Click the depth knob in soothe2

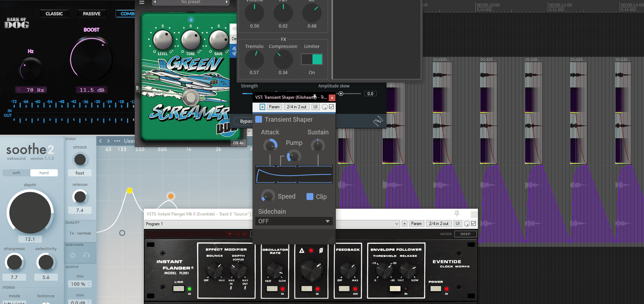[x=30, y=212]
